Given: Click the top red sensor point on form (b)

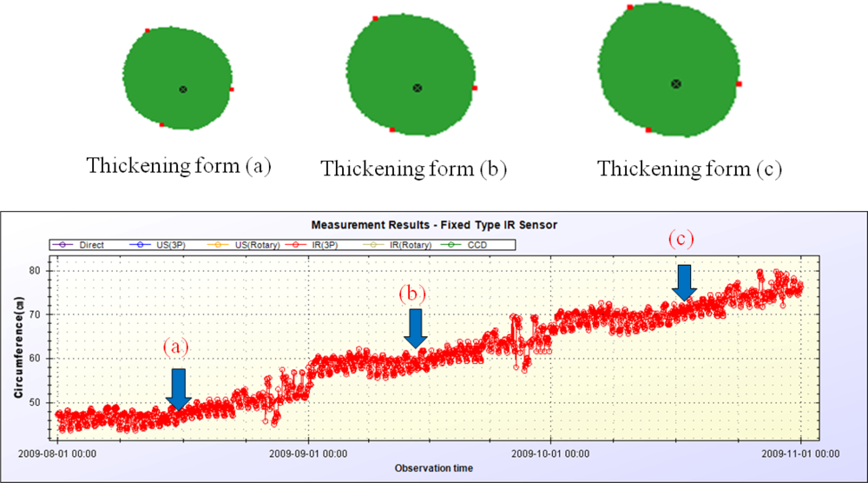Looking at the screenshot, I should [x=375, y=18].
